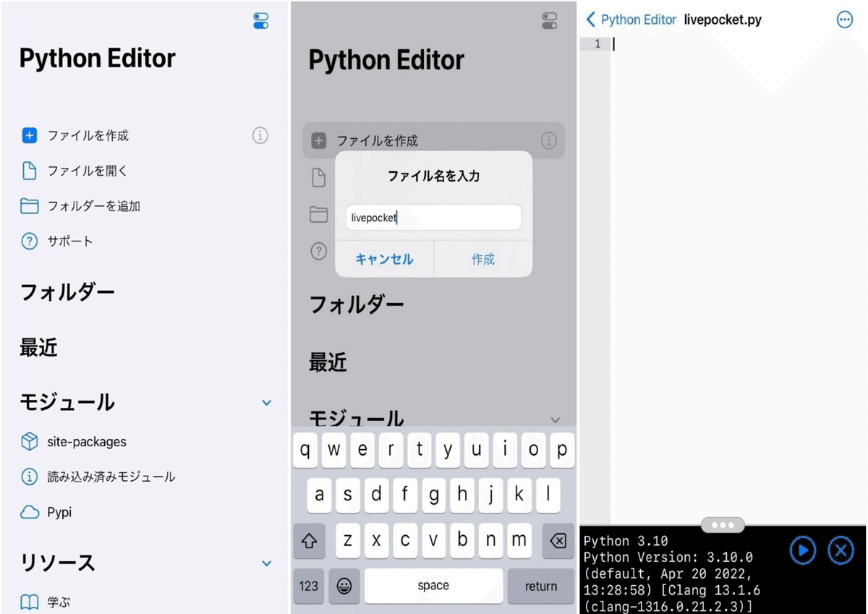
Task: Tap the return key
Action: [x=541, y=586]
